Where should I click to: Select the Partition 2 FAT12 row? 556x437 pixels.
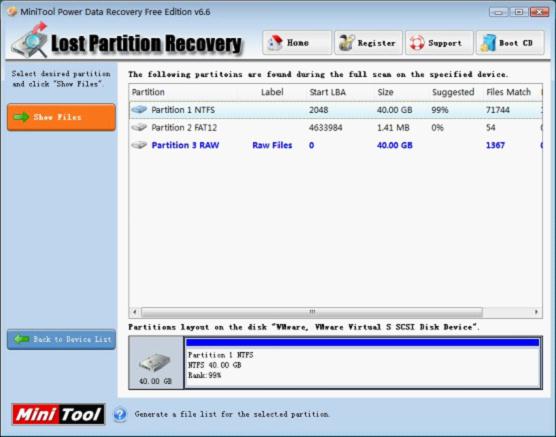click(x=335, y=128)
